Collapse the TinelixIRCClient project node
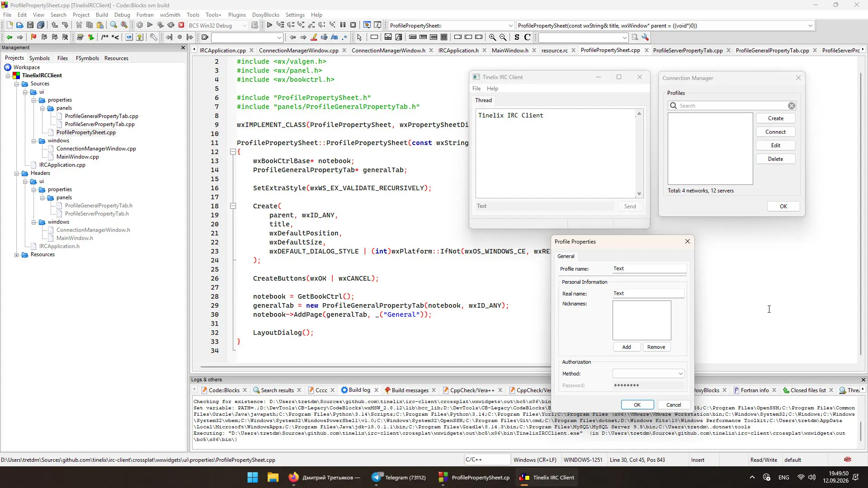The height and width of the screenshot is (488, 868). tap(8, 76)
